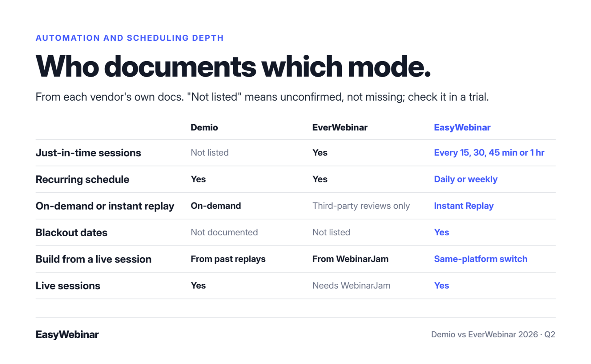
Task: Click the 'Instant Replay' cell
Action: [464, 206]
